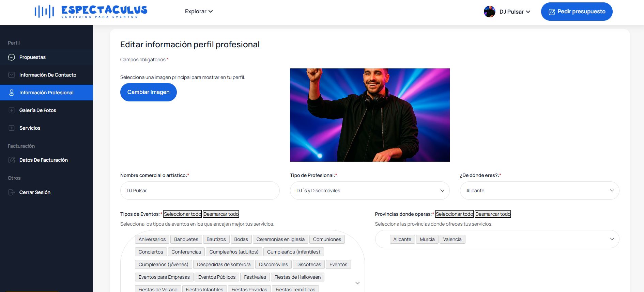The image size is (644, 292).
Task: Click the Cambiar Imagen button
Action: [148, 92]
